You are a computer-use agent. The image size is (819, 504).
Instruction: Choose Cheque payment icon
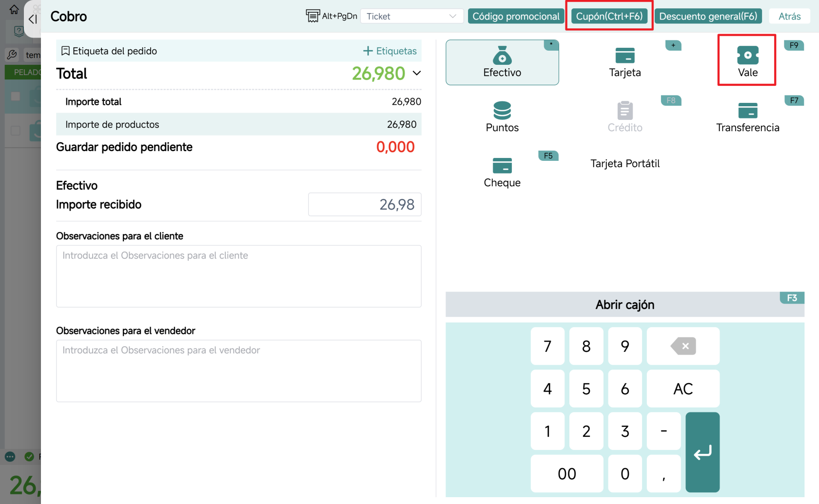click(502, 166)
